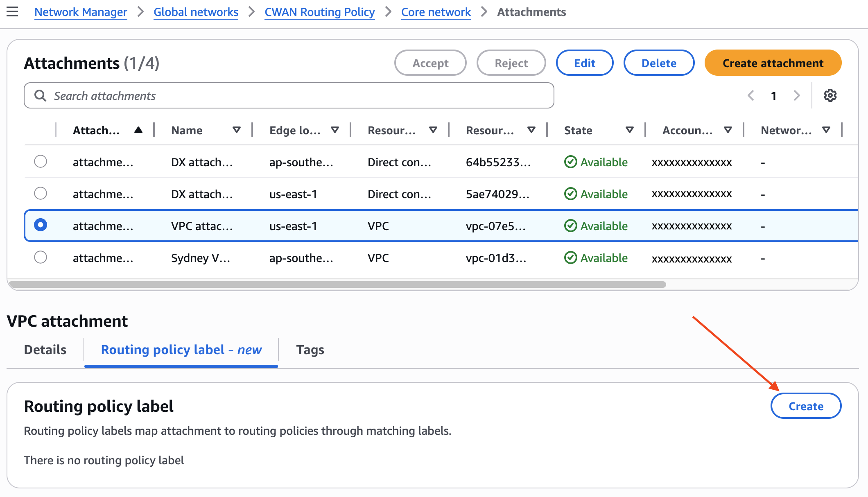Click the Create attachment button
The width and height of the screenshot is (868, 497).
click(772, 63)
